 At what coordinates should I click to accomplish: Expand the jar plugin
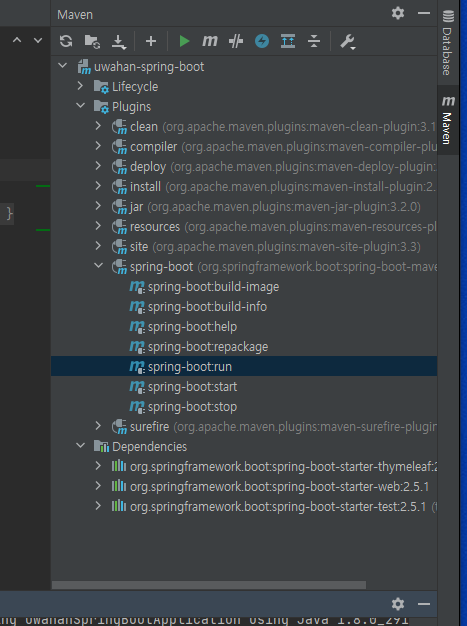pyautogui.click(x=98, y=206)
